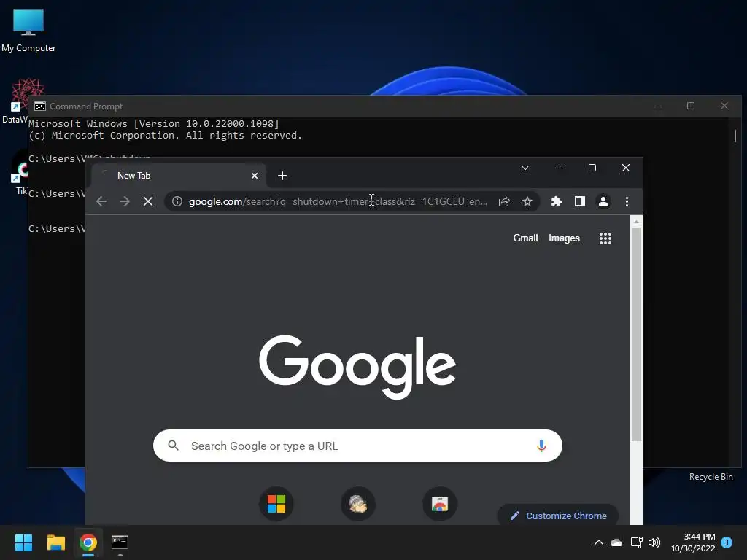This screenshot has width=747, height=560.
Task: Open the middle shortcut tile with character avatar
Action: pyautogui.click(x=358, y=503)
